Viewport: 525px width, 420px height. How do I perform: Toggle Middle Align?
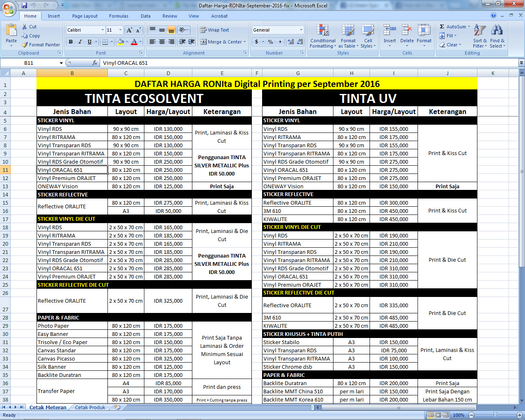(x=162, y=30)
